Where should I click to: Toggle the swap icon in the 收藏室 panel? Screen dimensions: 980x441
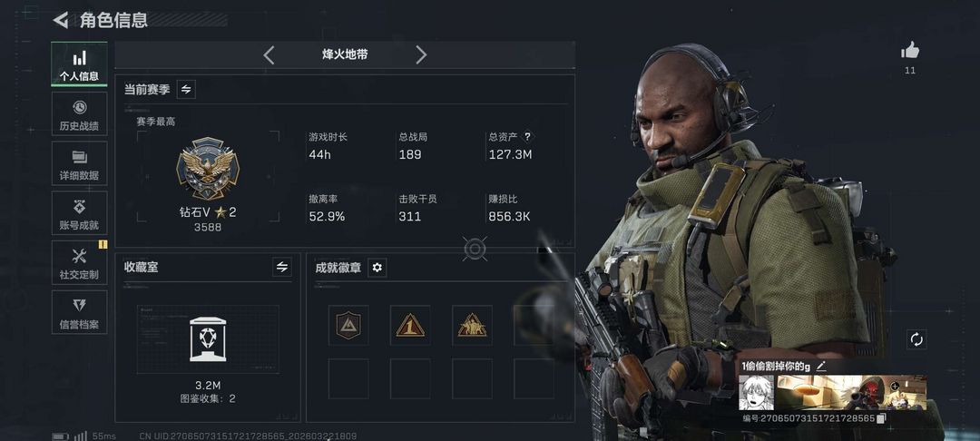click(x=282, y=268)
